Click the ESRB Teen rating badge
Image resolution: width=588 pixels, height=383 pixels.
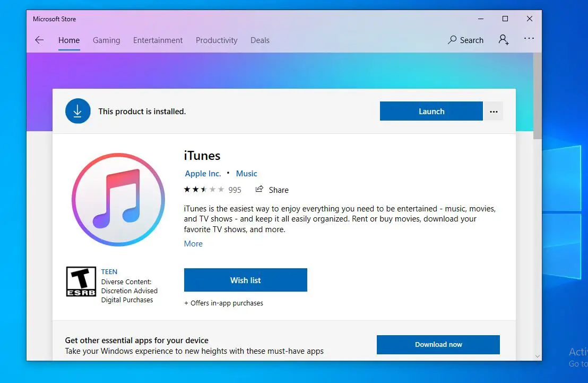[81, 282]
